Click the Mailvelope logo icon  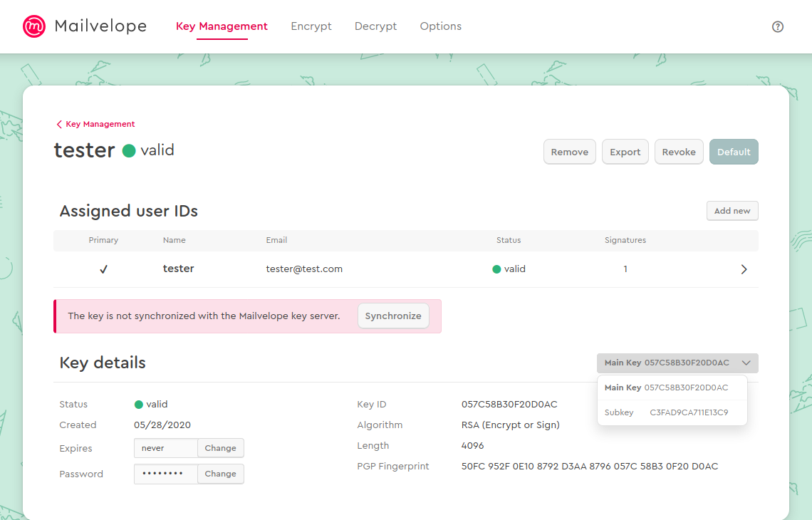(x=33, y=26)
